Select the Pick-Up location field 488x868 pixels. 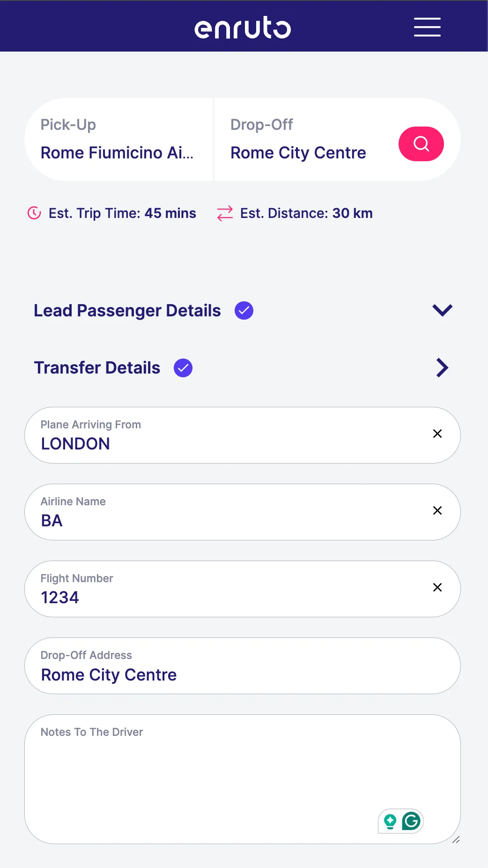pyautogui.click(x=119, y=139)
